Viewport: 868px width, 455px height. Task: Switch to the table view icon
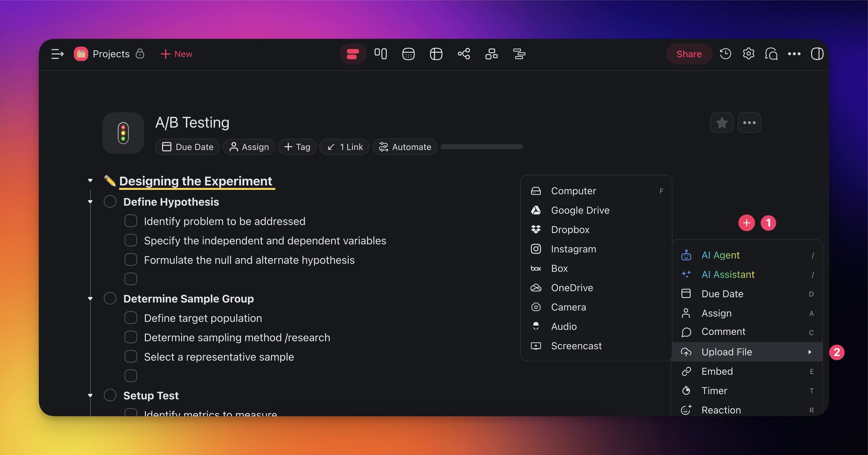pyautogui.click(x=436, y=54)
